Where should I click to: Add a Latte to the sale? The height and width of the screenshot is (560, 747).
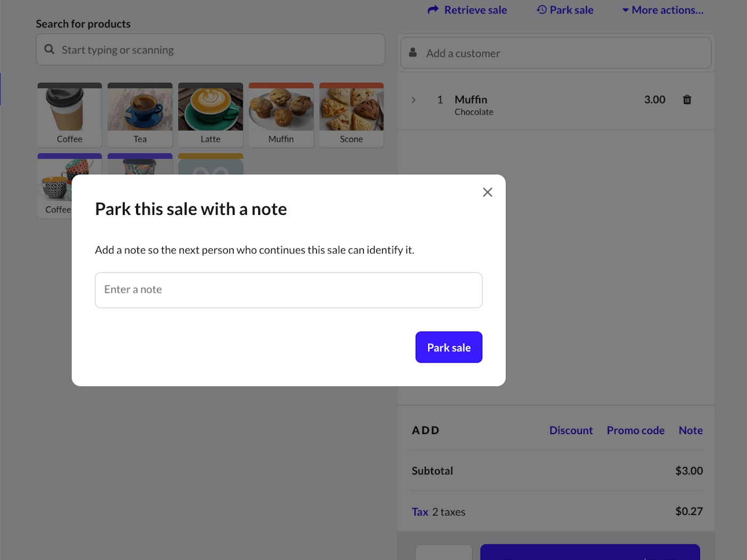pyautogui.click(x=210, y=115)
